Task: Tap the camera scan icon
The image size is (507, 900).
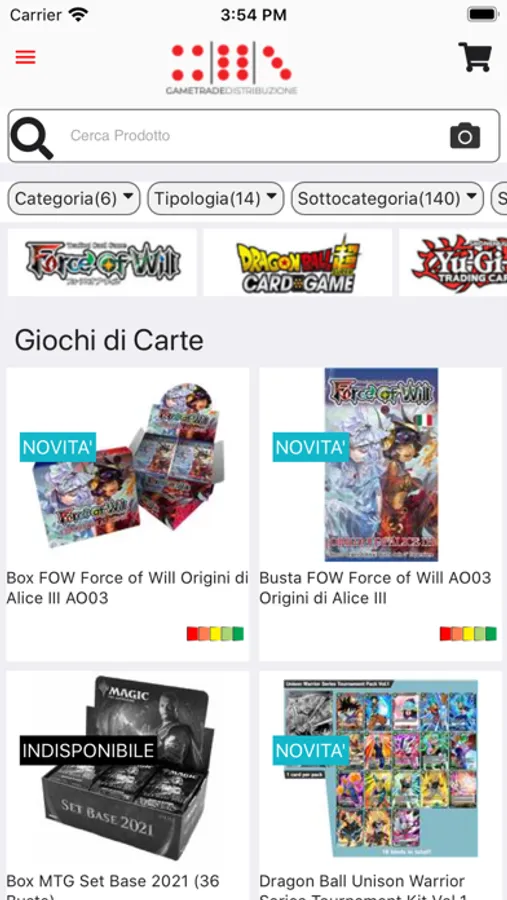Action: tap(465, 136)
